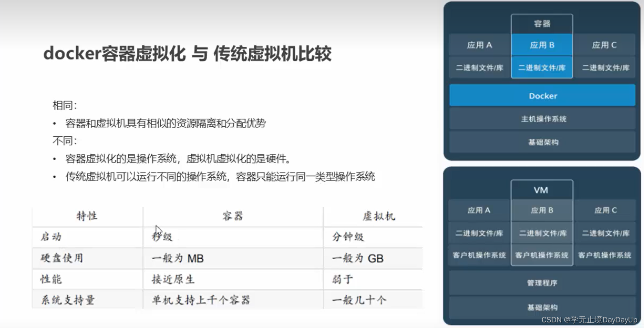644x328 pixels.
Task: Click "二进制文件/库" under 应用 B in VM diagram
Action: 542,233
